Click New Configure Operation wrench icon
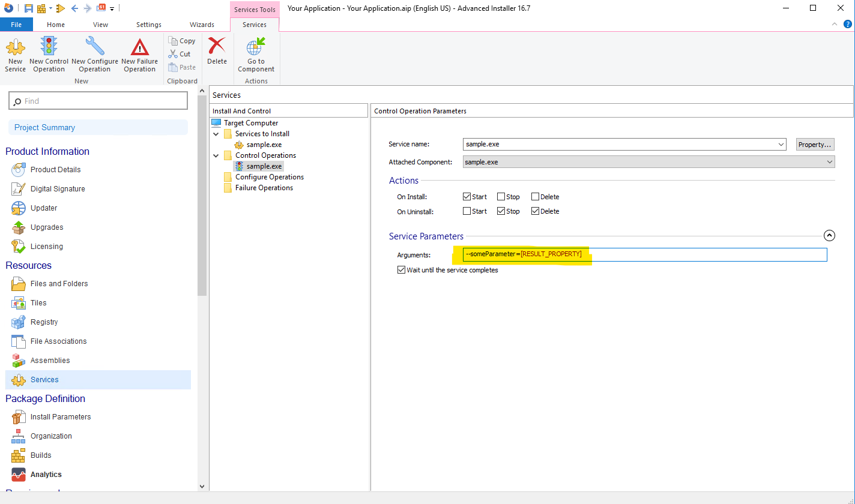The image size is (855, 504). coord(95,47)
